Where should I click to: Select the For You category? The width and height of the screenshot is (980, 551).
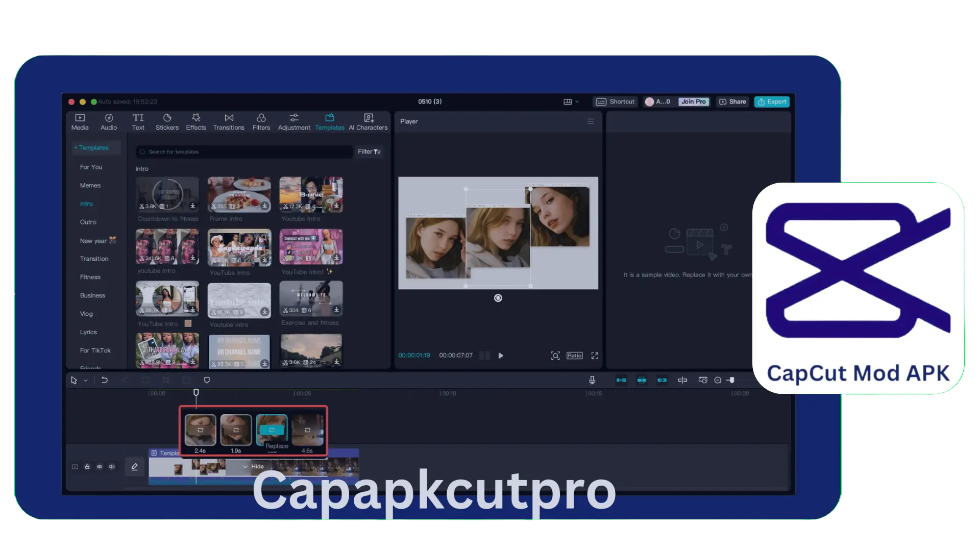click(x=91, y=167)
